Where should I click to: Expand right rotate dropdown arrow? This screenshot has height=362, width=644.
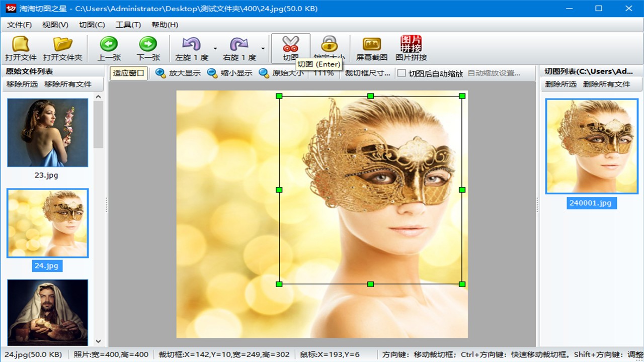(263, 49)
